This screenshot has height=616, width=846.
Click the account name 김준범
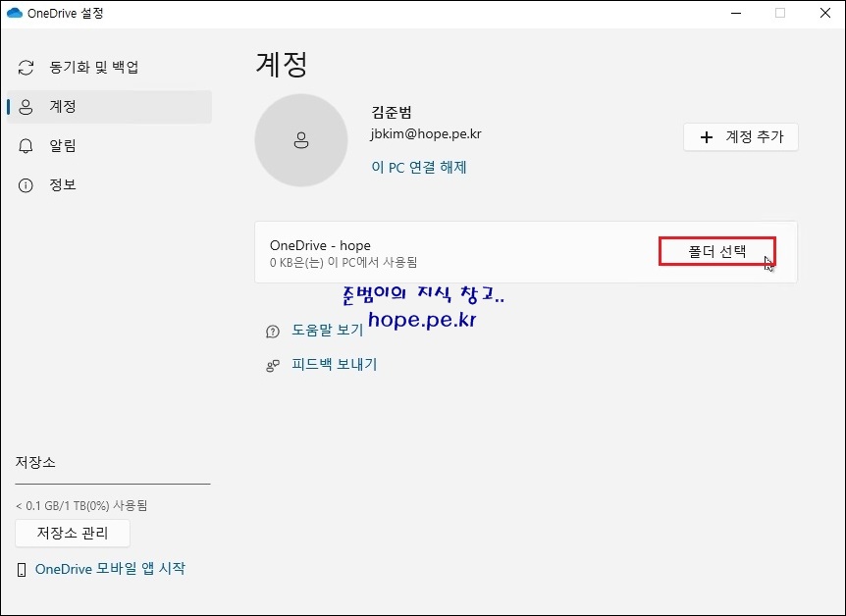pyautogui.click(x=392, y=112)
